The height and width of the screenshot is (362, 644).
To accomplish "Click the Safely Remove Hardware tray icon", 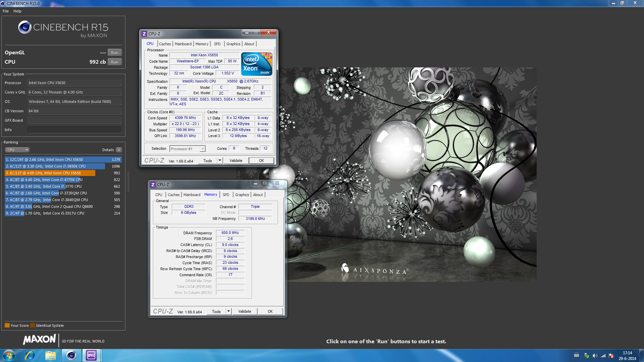I will (x=586, y=356).
